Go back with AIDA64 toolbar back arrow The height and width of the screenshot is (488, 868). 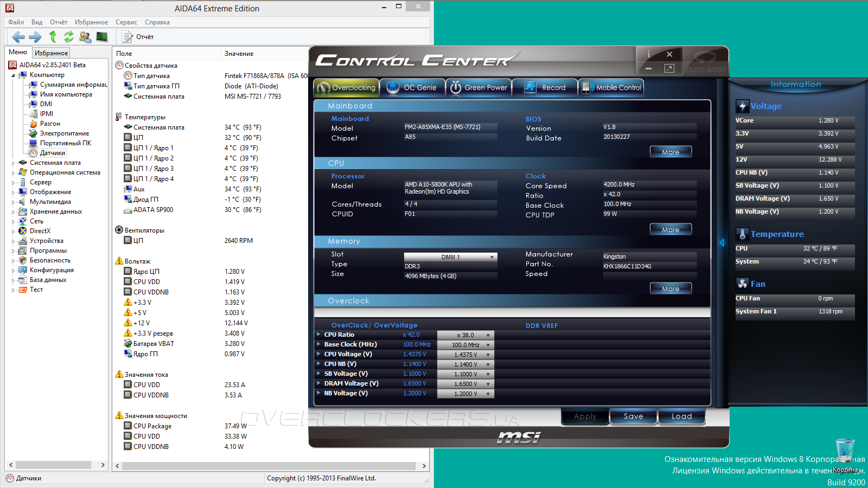pyautogui.click(x=18, y=37)
